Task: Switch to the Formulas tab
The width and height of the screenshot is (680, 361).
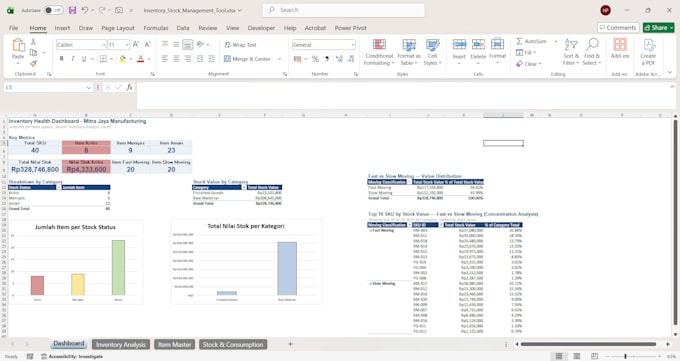Action: coord(156,28)
